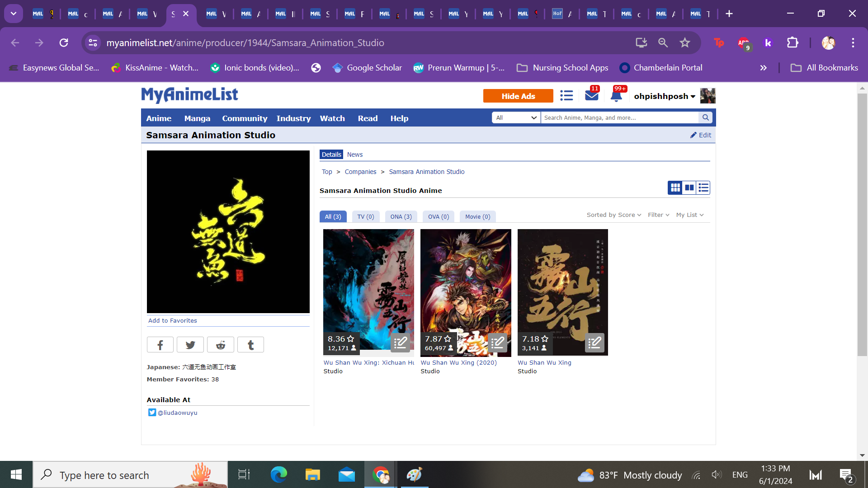The width and height of the screenshot is (868, 488).
Task: Open @liudaowuyu Twitter link
Action: (x=177, y=413)
